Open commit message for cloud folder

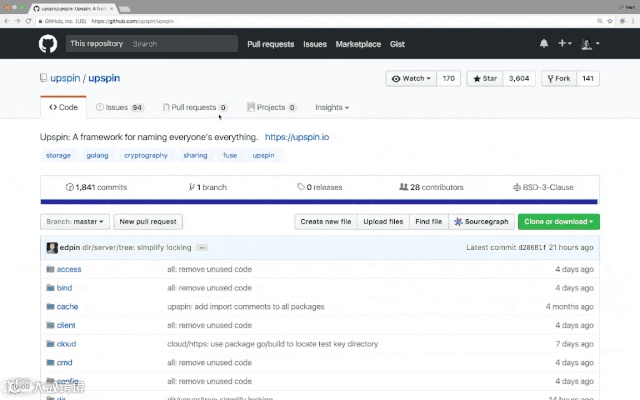(x=272, y=344)
